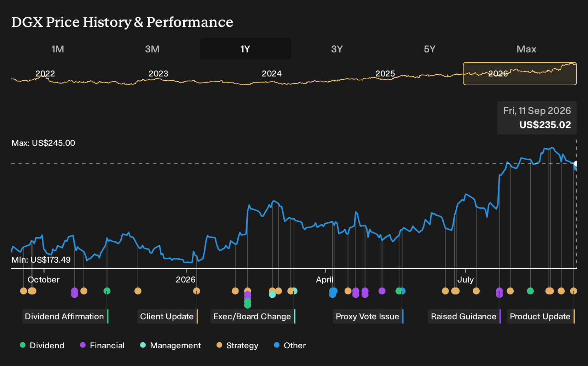Click the October axis label
This screenshot has width=588, height=366.
click(44, 280)
